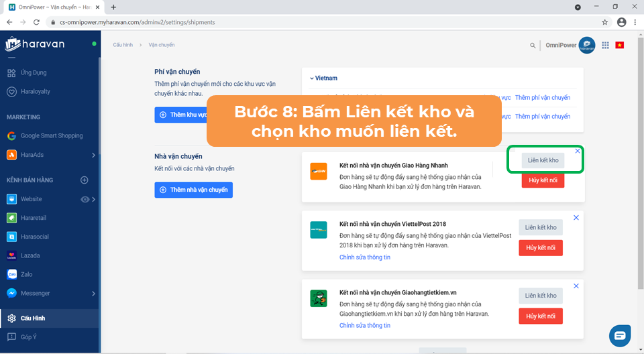This screenshot has height=362, width=644.
Task: Open Haraloyalty heart icon
Action: pyautogui.click(x=11, y=92)
